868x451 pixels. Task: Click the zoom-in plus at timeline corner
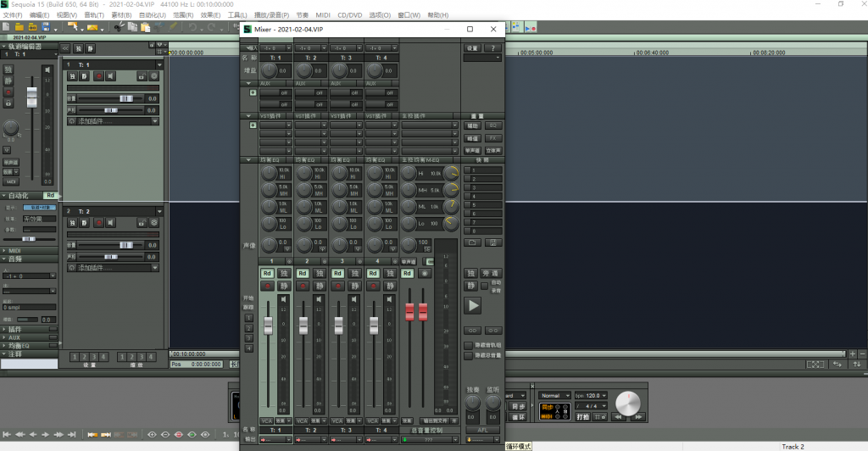pos(853,354)
